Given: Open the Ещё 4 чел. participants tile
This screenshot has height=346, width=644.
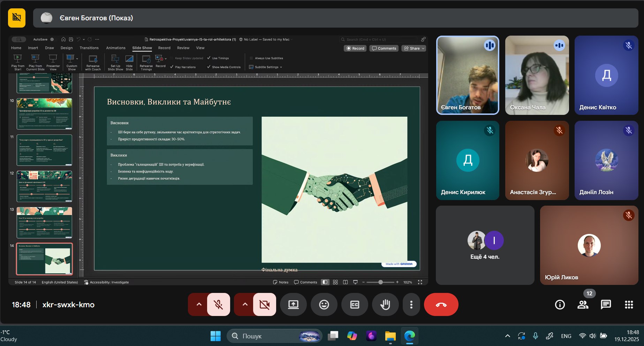Looking at the screenshot, I should pyautogui.click(x=485, y=245).
